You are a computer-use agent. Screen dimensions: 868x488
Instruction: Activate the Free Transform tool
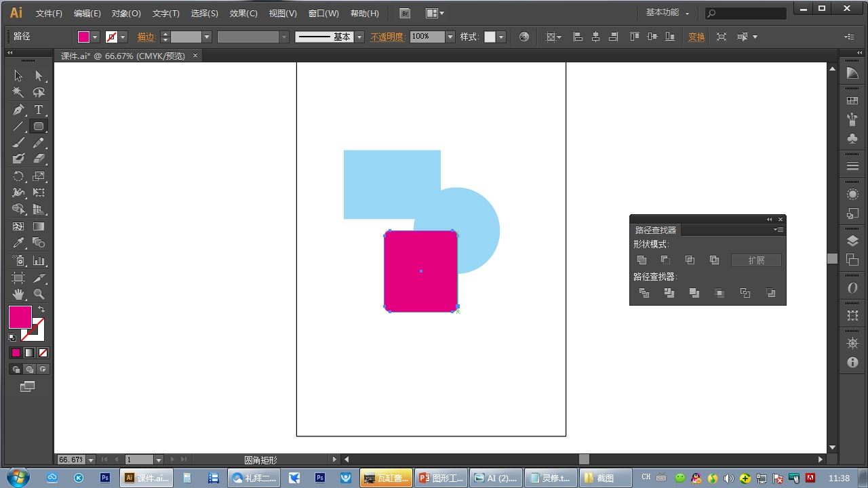coord(39,193)
